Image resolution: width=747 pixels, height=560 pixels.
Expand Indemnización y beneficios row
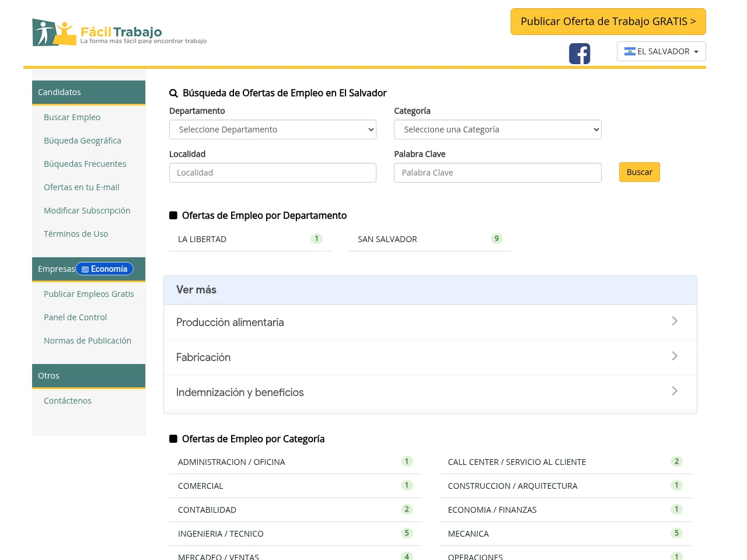[430, 392]
